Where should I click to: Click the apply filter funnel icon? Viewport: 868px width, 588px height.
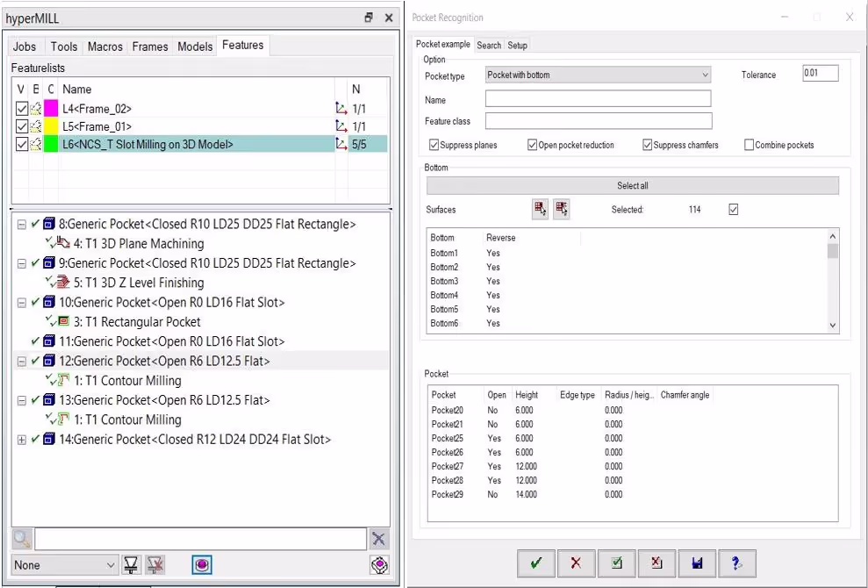[131, 565]
